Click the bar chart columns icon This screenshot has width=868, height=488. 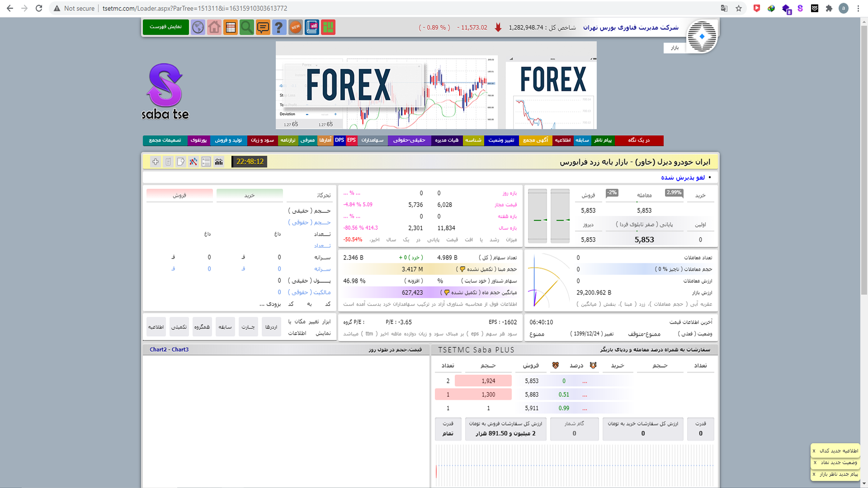(x=219, y=162)
